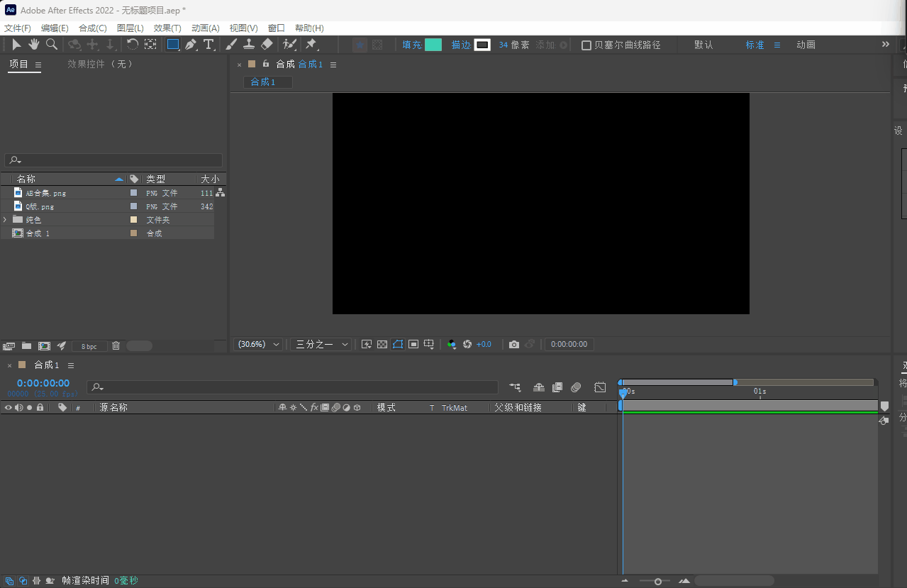Click the timeline zoom slider handle
Screen dimensions: 907x588
click(x=658, y=582)
